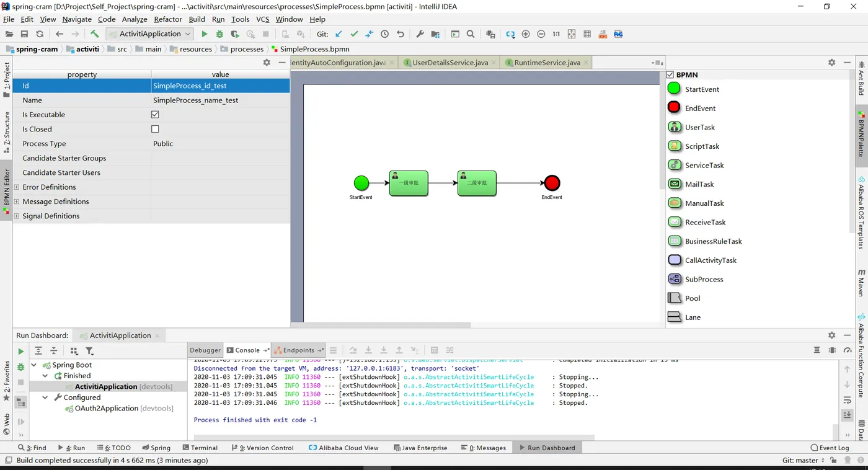Click the Git commit checkmark icon
This screenshot has width=868, height=470.
(x=354, y=34)
